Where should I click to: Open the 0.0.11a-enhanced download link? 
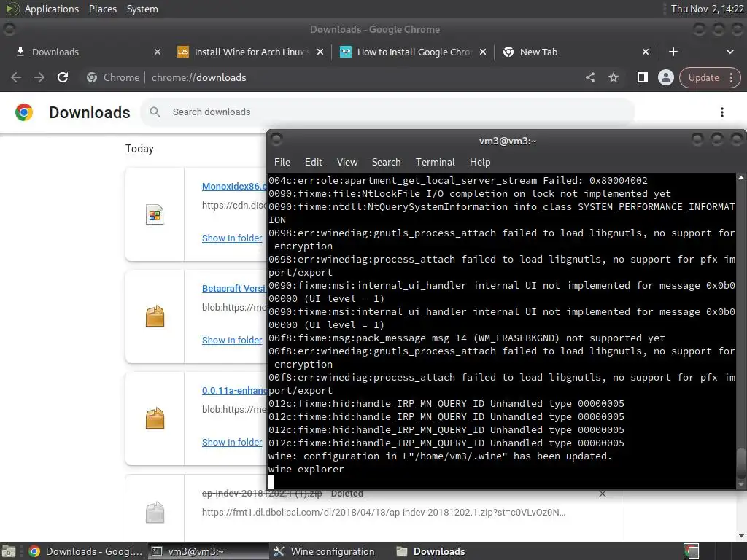pyautogui.click(x=234, y=391)
